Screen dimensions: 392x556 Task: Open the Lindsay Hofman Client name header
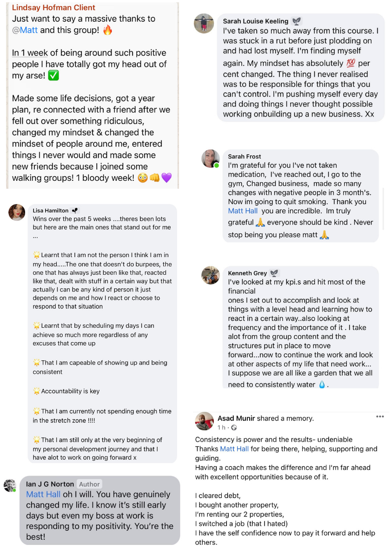point(53,8)
